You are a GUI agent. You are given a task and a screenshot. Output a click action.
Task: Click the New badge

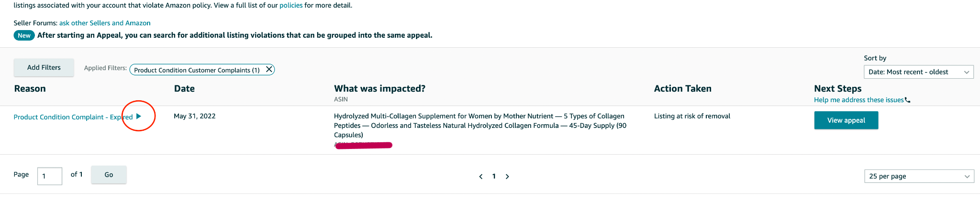pyautogui.click(x=24, y=35)
